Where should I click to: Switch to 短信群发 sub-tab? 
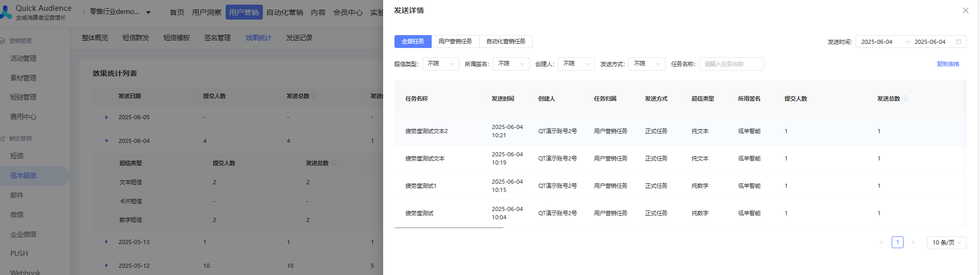pyautogui.click(x=136, y=38)
